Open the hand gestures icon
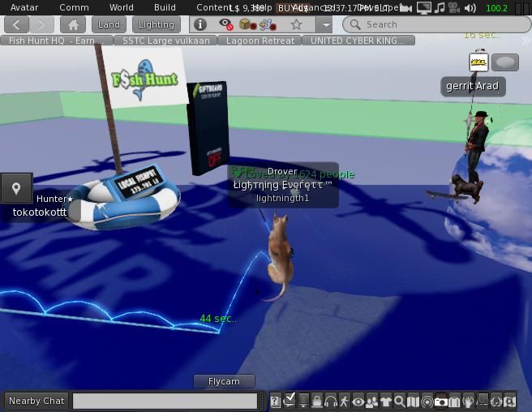 click(468, 401)
